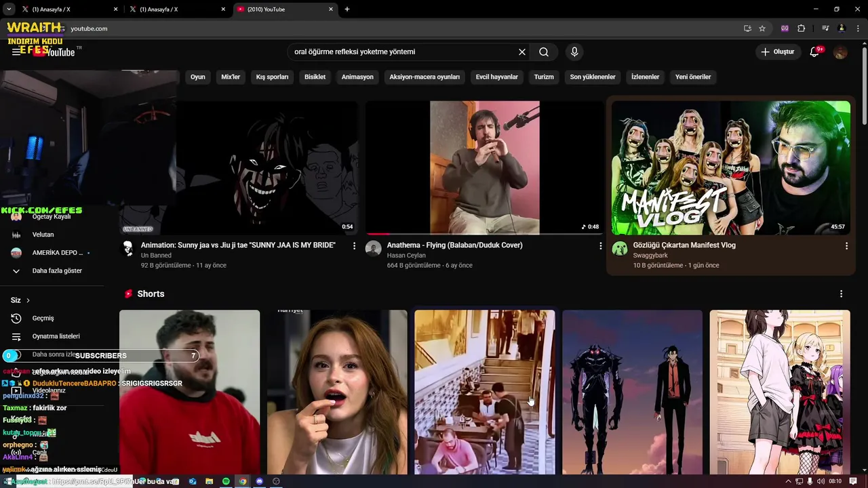Open Chrome three-dot menu

[858, 28]
